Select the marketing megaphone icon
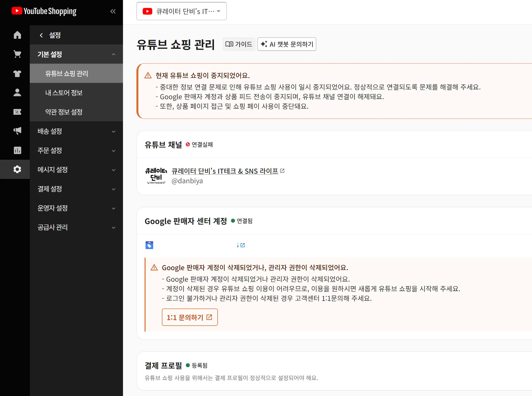Screen dimensions: 532x396 [x=17, y=131]
